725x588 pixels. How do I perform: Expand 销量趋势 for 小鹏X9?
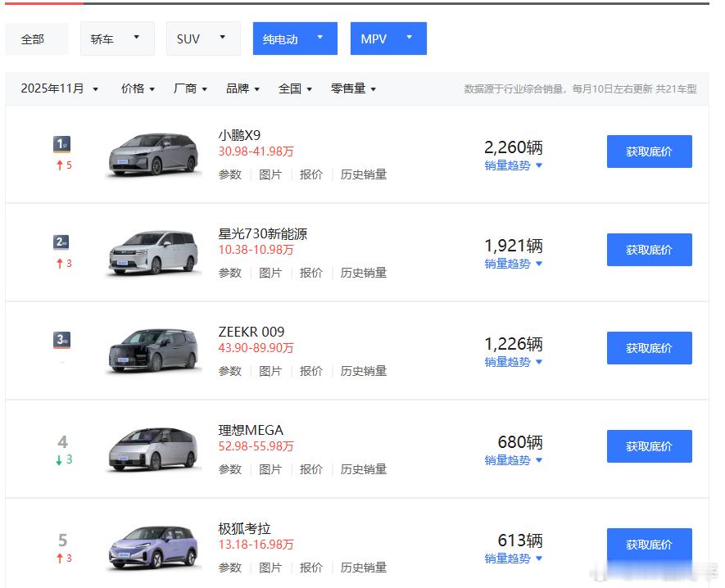tap(513, 165)
